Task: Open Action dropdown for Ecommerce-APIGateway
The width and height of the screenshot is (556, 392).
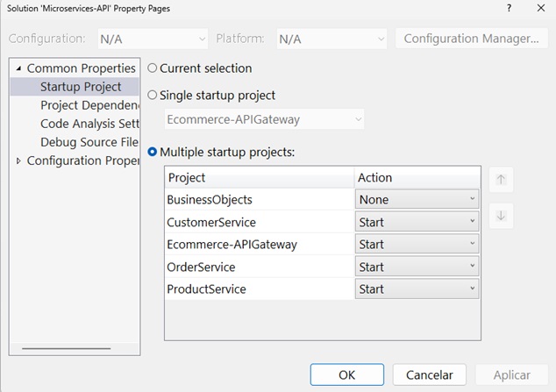Action: 417,244
